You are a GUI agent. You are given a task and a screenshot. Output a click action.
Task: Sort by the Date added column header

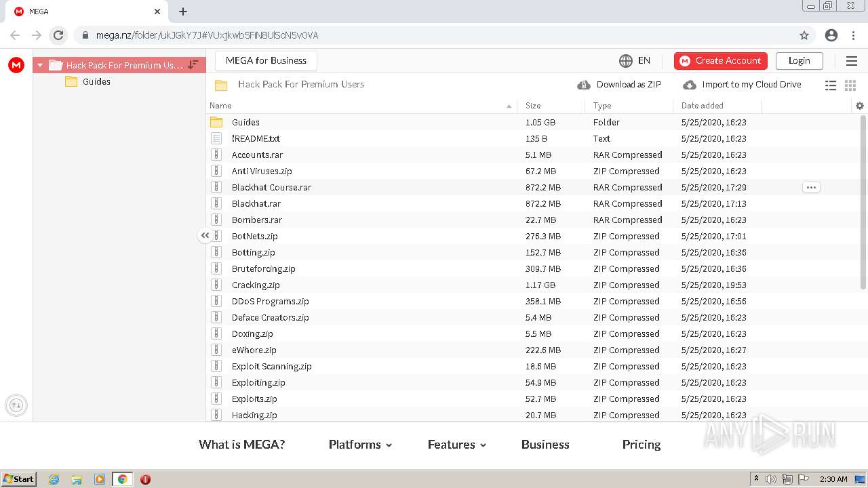tap(703, 106)
